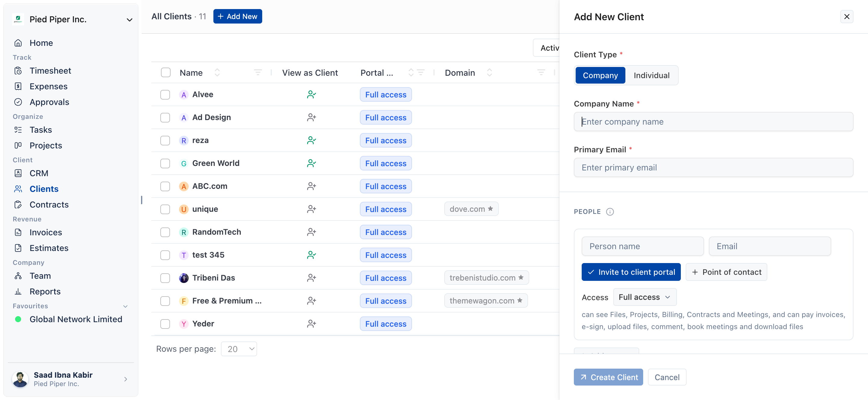Click the Person name input field
The width and height of the screenshot is (868, 400).
(642, 246)
